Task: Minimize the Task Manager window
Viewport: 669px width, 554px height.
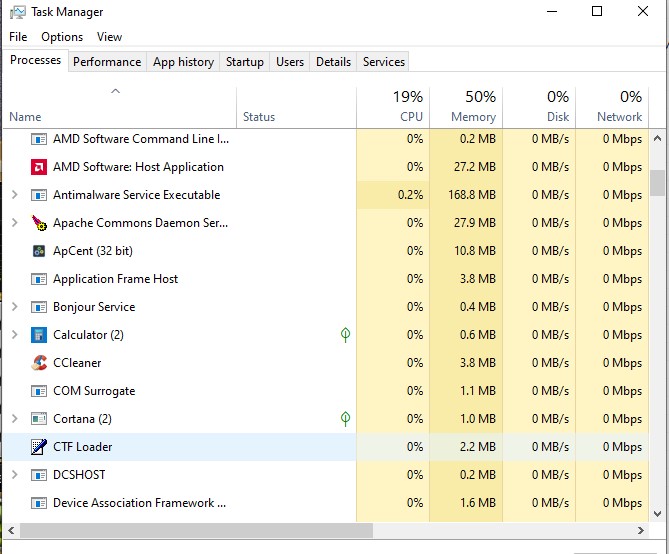Action: pyautogui.click(x=552, y=12)
